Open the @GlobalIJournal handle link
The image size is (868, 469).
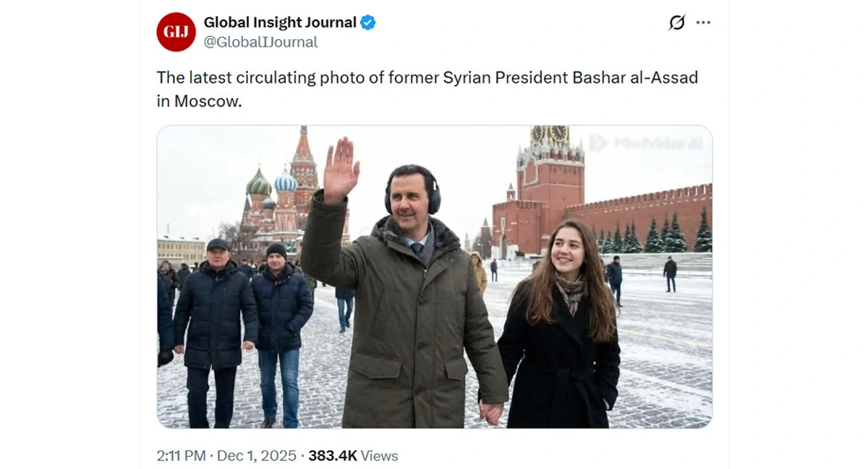click(260, 42)
